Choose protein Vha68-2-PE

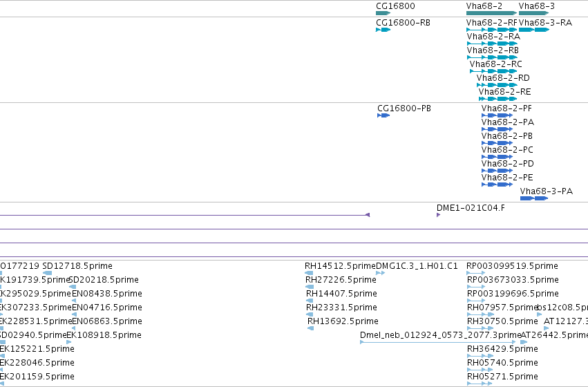point(507,178)
